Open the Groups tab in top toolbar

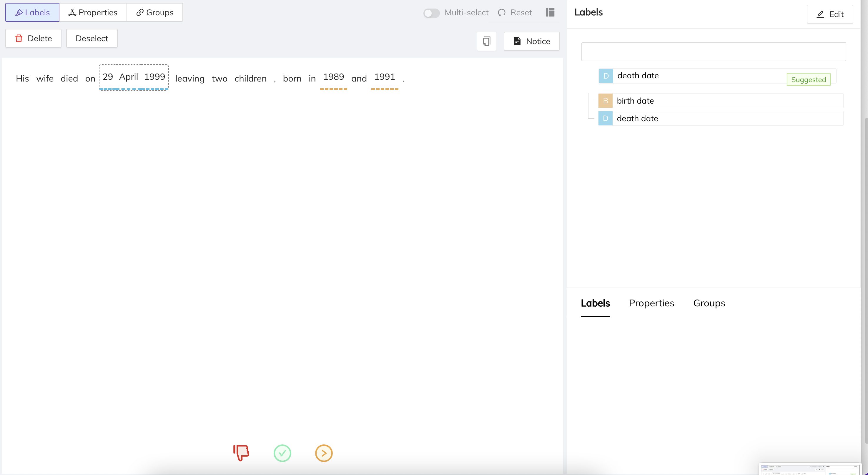[155, 12]
